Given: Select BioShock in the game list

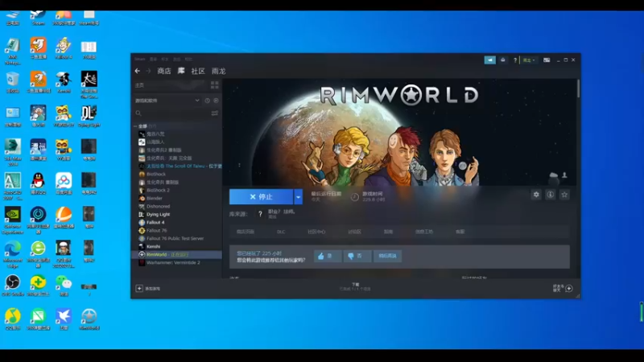Looking at the screenshot, I should (x=156, y=174).
